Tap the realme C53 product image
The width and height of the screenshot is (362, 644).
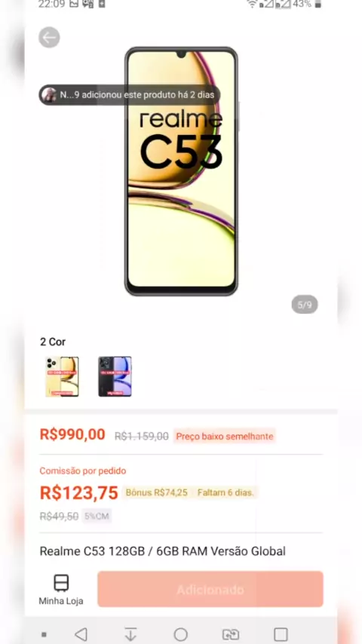pyautogui.click(x=181, y=171)
